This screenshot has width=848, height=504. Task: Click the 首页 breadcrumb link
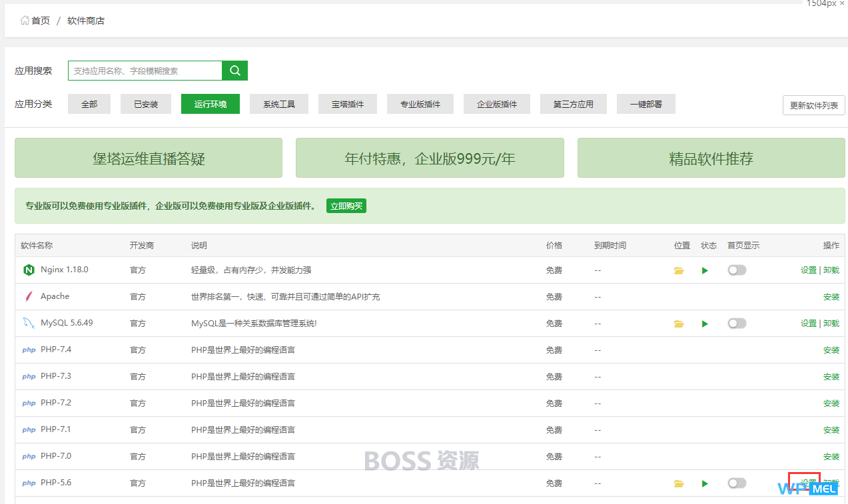pyautogui.click(x=41, y=21)
